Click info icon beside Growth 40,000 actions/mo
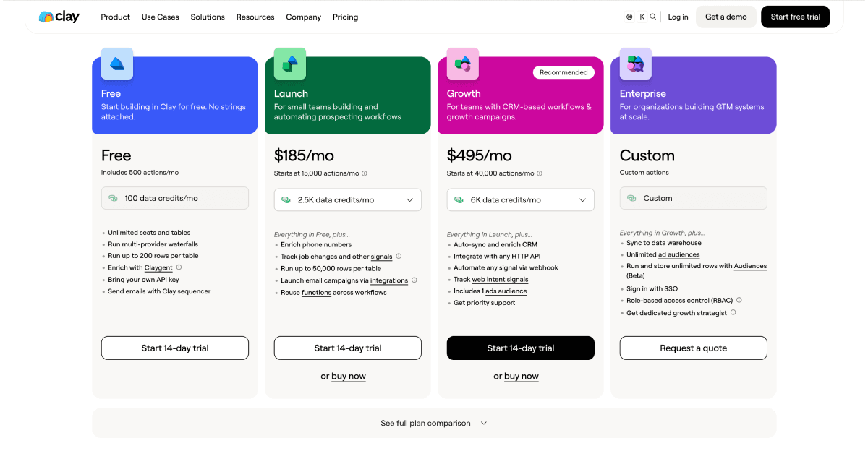 pos(540,173)
